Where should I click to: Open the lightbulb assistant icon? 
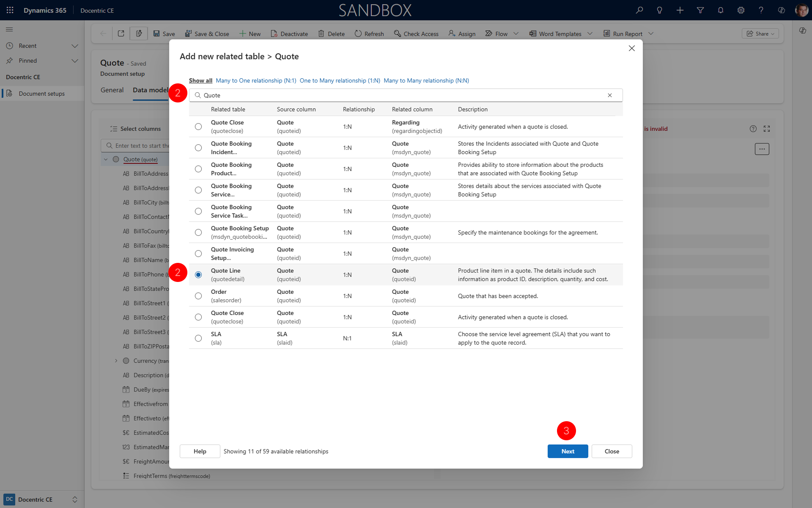[660, 10]
